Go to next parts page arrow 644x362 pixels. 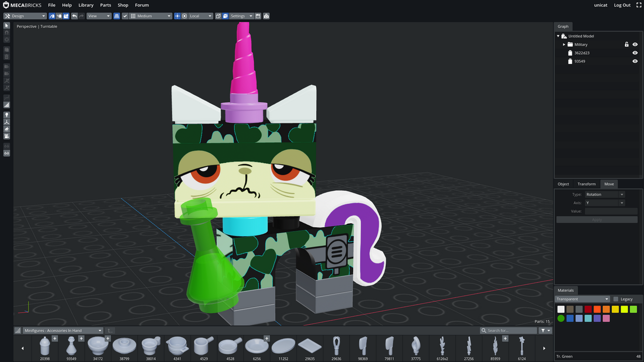(544, 348)
